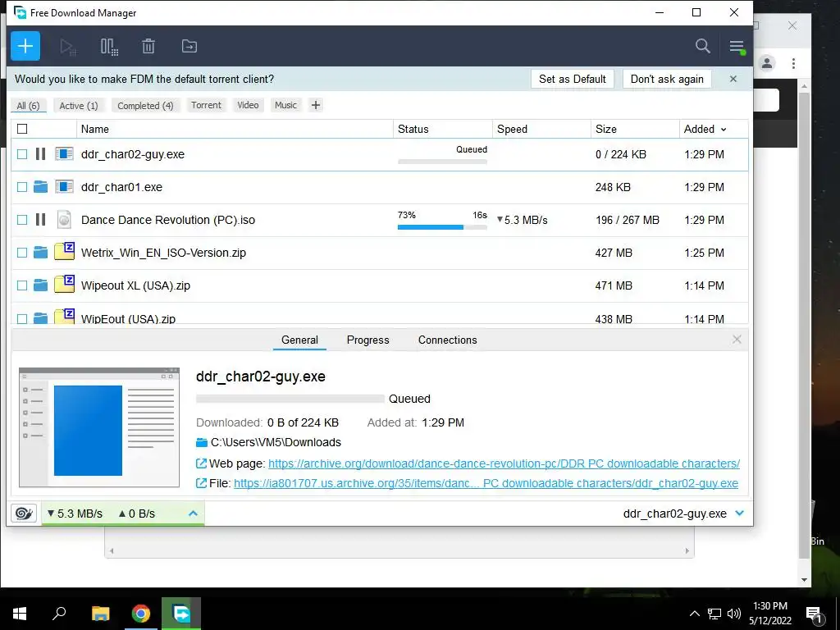Click the volume speaker tray icon
This screenshot has height=630, width=840.
[x=734, y=614]
